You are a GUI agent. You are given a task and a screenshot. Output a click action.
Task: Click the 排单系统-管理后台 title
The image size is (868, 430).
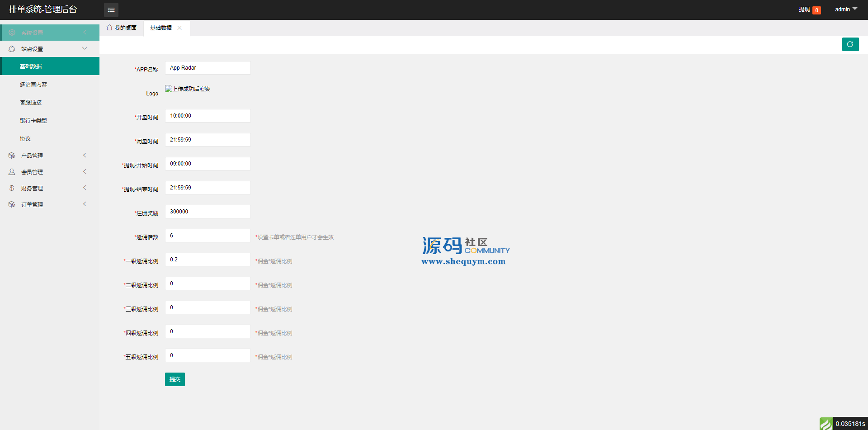[x=43, y=9]
